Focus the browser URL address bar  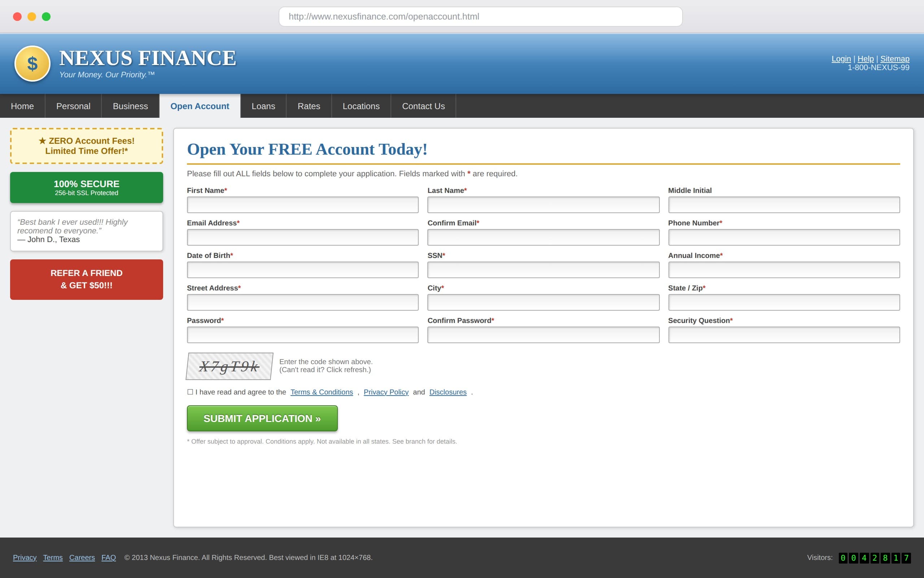point(480,17)
